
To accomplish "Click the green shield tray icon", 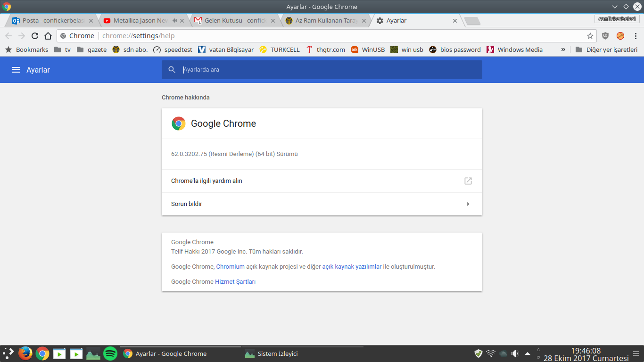I will coord(479,354).
